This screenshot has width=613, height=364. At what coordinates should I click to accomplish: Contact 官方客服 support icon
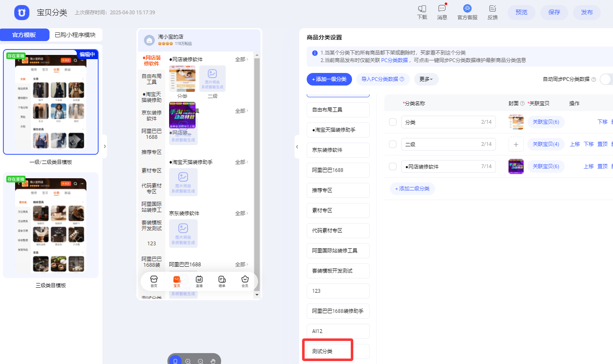467,8
